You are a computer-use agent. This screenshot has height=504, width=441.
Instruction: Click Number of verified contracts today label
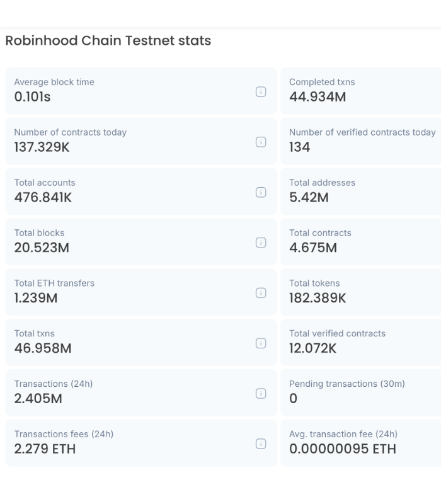pyautogui.click(x=363, y=132)
